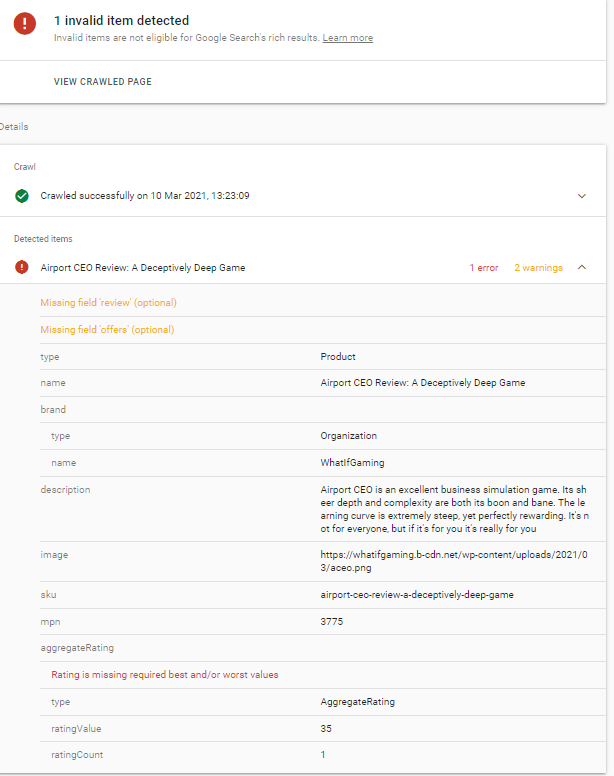The width and height of the screenshot is (614, 776).
Task: Click VIEW CRAWLED PAGE button
Action: 103,82
